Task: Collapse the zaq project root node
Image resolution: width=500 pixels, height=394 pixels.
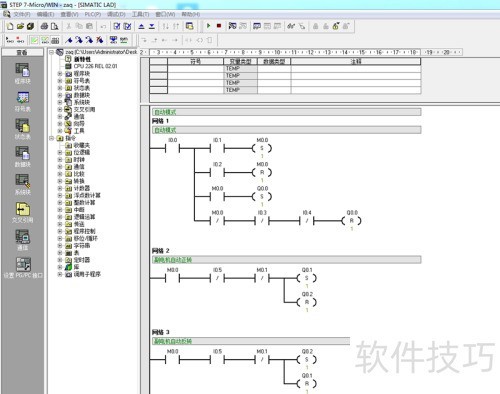Action: coord(52,52)
